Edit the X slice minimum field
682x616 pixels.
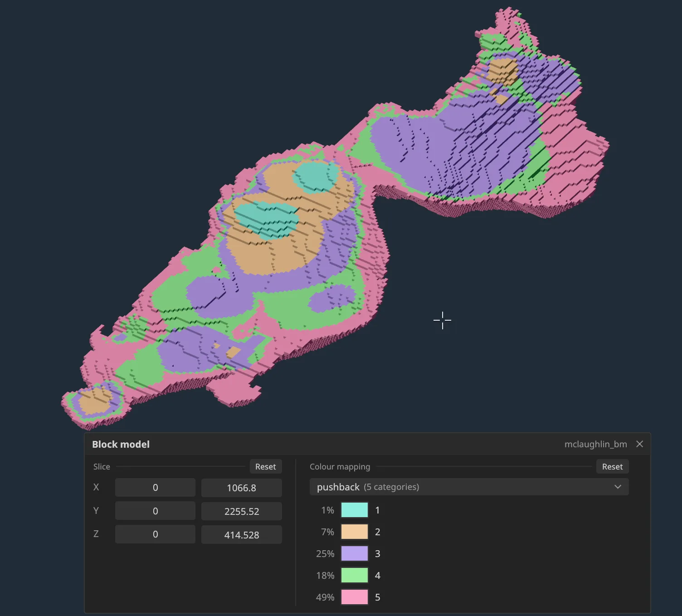[x=155, y=488]
